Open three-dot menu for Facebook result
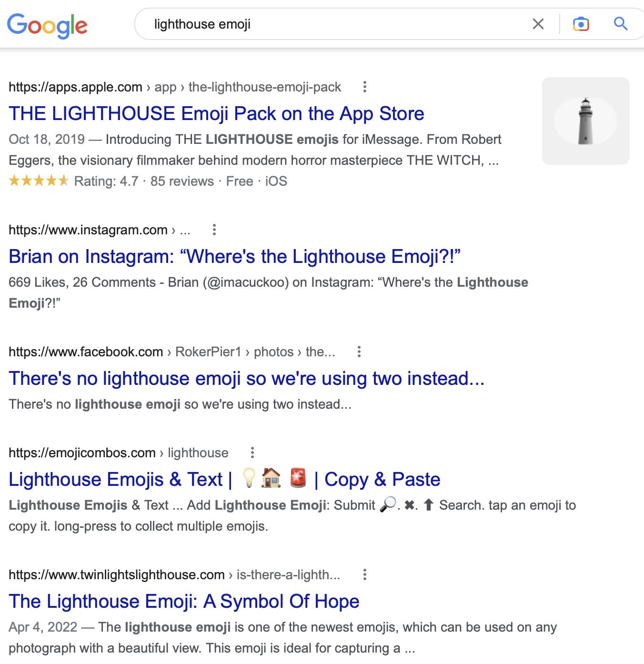Viewport: 644px width, 664px height. pyautogui.click(x=359, y=352)
